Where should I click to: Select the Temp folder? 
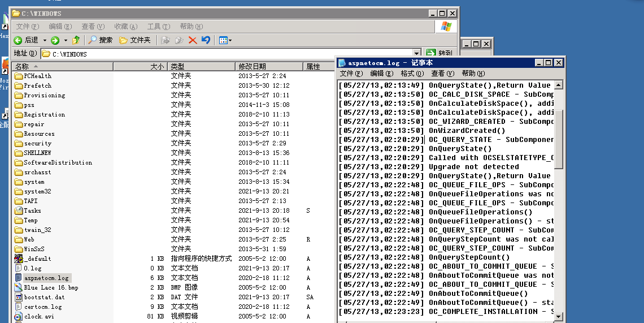tap(27, 220)
